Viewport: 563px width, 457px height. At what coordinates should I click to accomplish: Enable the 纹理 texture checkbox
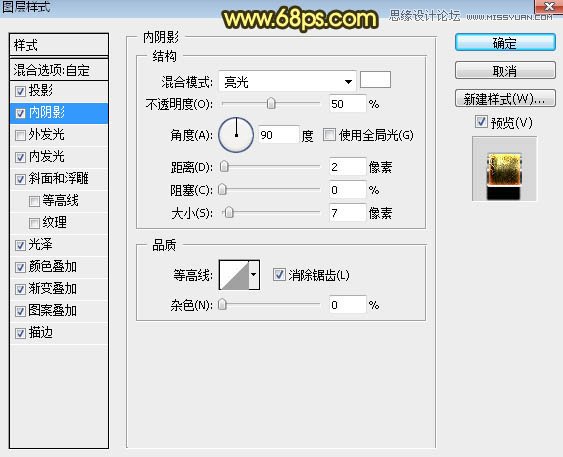[x=34, y=223]
